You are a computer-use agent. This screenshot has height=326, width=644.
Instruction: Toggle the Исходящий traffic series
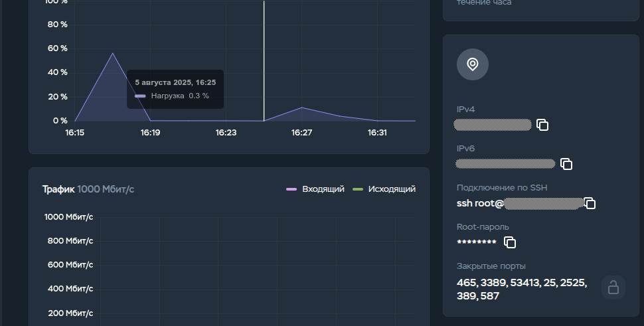(384, 189)
